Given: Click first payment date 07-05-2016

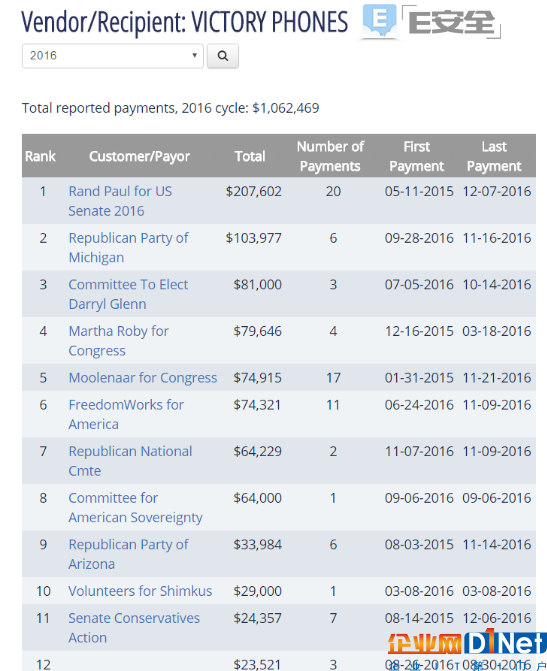Looking at the screenshot, I should [419, 285].
